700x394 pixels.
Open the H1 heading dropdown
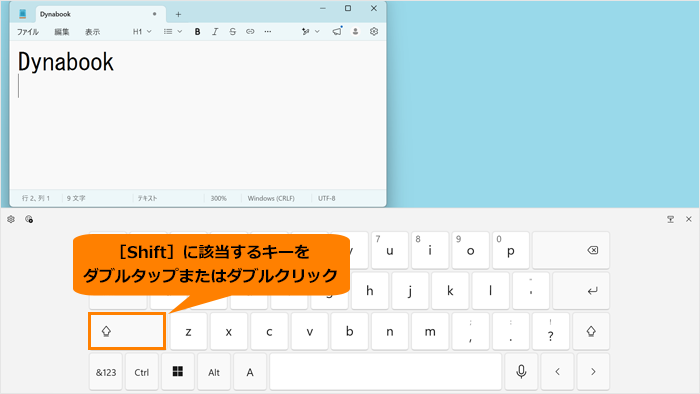pos(142,32)
